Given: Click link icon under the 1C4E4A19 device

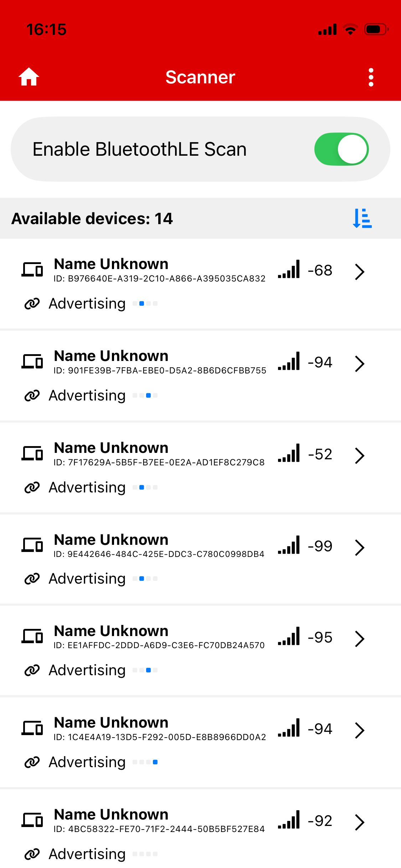Looking at the screenshot, I should 32,762.
